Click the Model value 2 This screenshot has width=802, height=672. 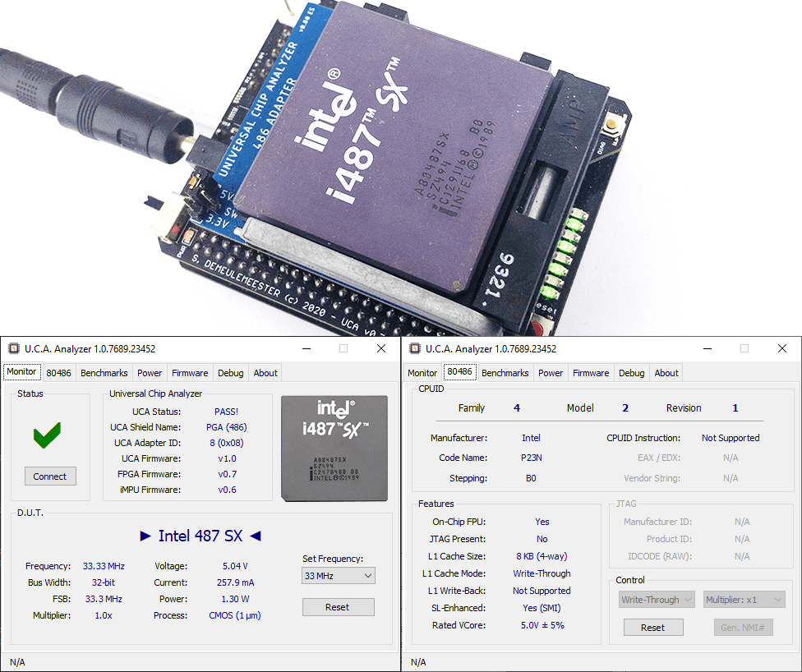(625, 408)
